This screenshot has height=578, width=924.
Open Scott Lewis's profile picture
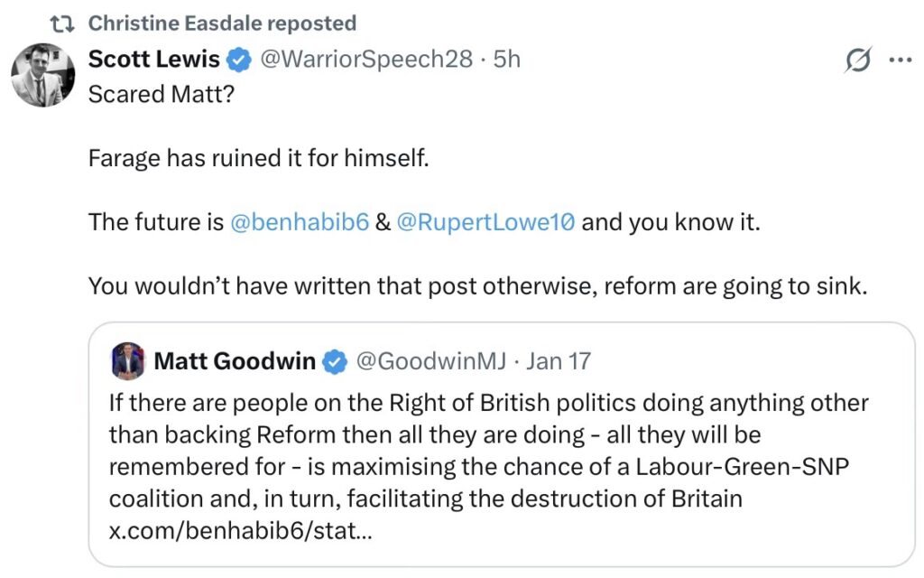[43, 75]
